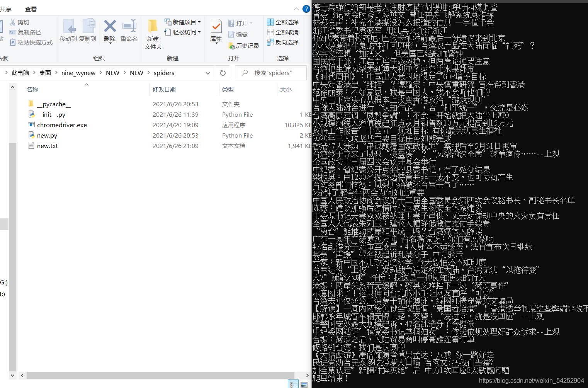Viewport: 588px width, 388px height.
Task: Sort by Size (大小) column header
Action: pos(286,89)
